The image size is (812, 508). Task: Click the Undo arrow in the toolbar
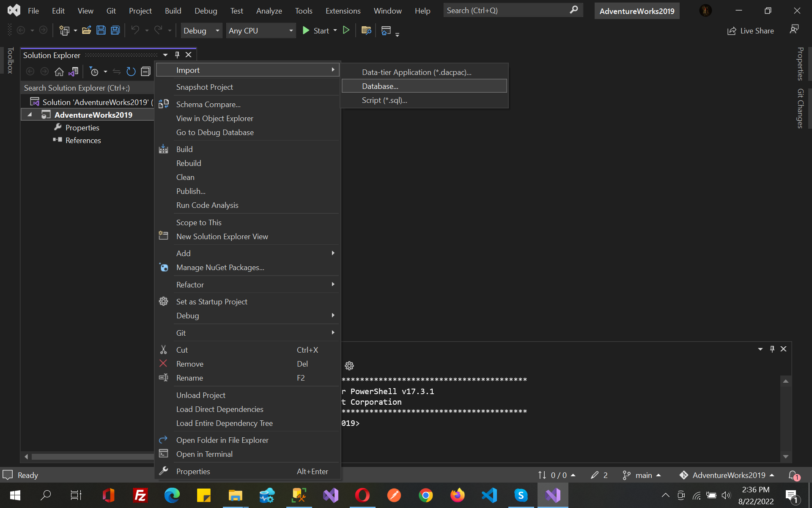coord(135,30)
